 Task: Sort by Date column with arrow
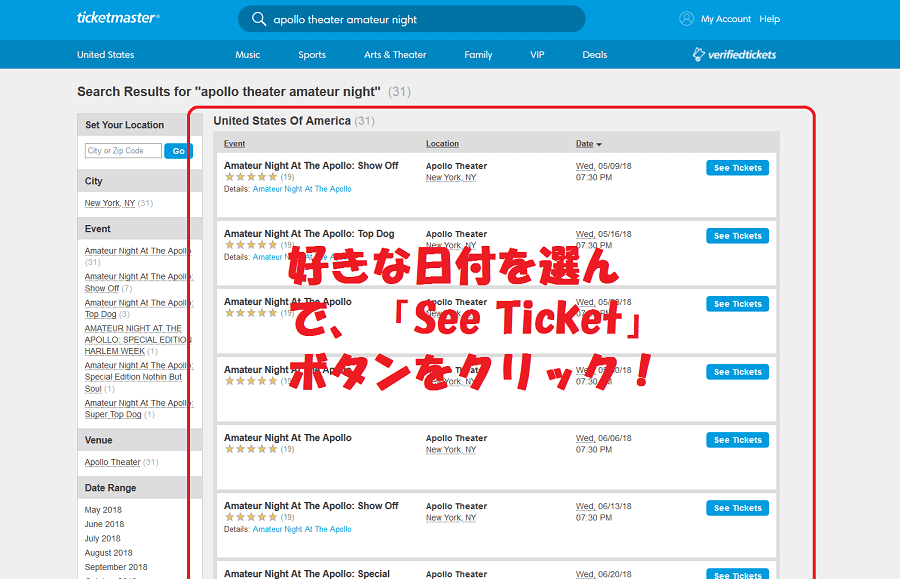click(x=589, y=143)
